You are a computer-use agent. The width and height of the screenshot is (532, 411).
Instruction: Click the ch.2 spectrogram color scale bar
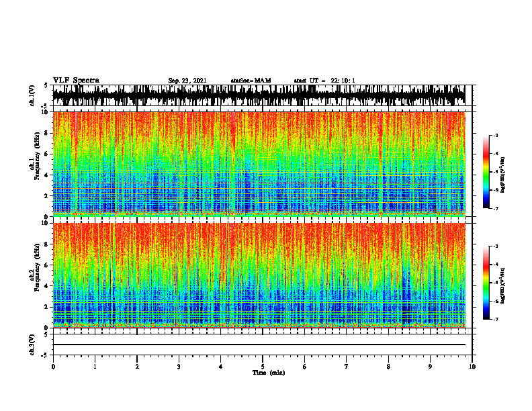pyautogui.click(x=486, y=283)
